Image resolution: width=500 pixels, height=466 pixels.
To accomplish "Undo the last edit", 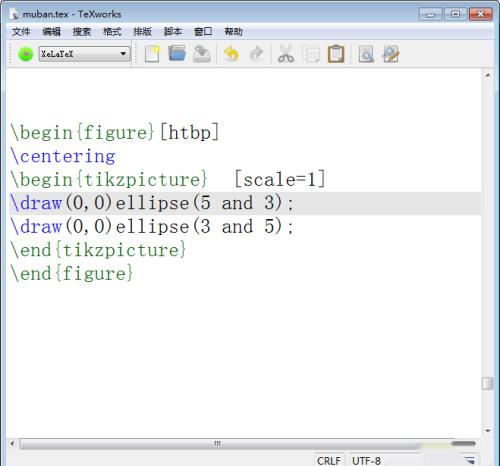I will [231, 54].
